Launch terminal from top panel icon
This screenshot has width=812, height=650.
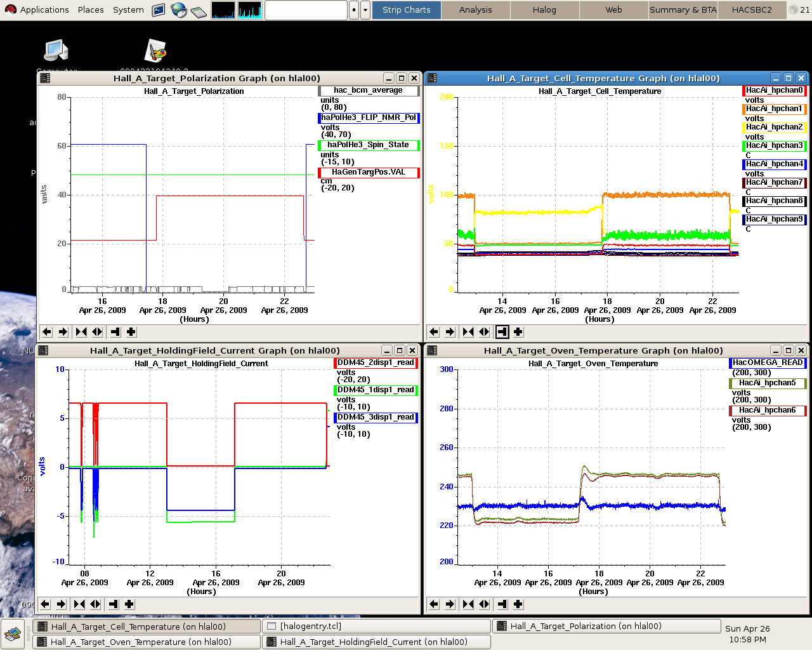click(159, 10)
